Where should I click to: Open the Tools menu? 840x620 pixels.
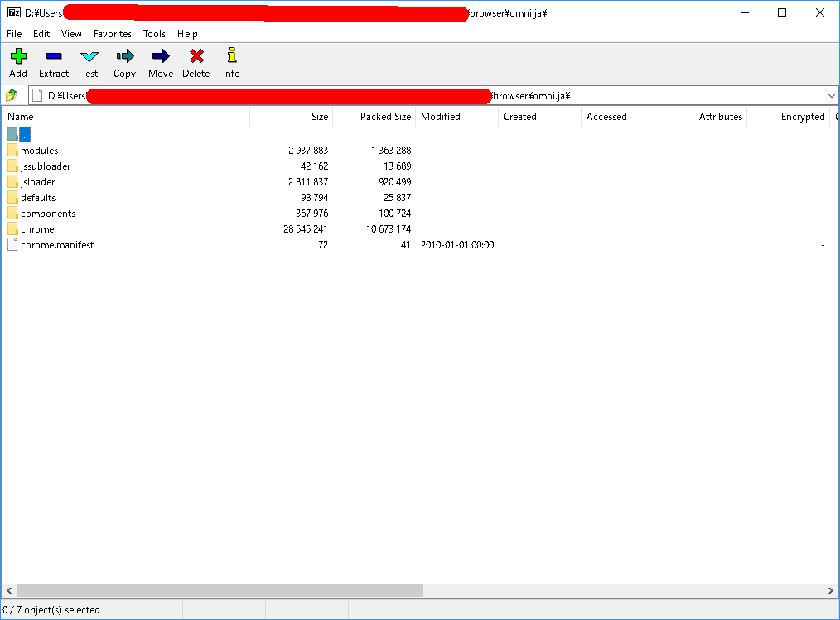pyautogui.click(x=154, y=34)
